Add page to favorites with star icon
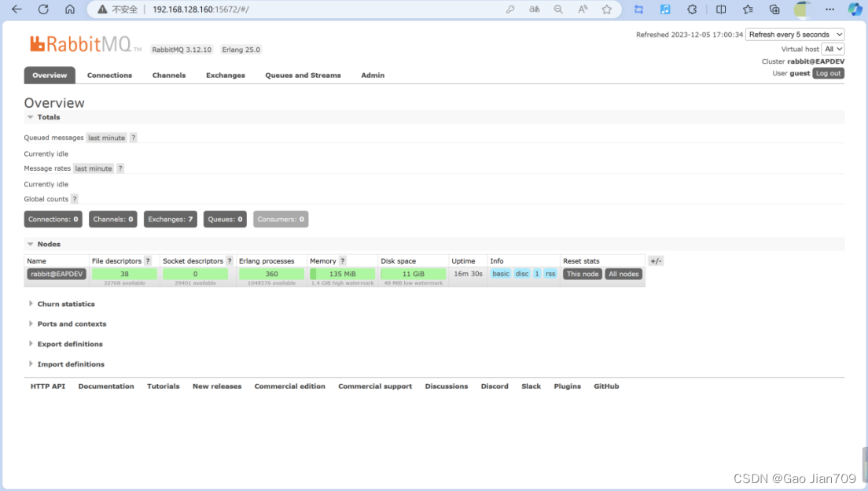868x491 pixels. (607, 9)
